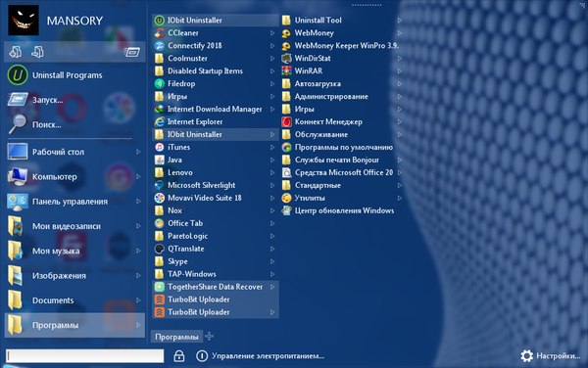This screenshot has width=588, height=368.
Task: Click the Поиск magnifying glass icon
Action: [x=18, y=124]
